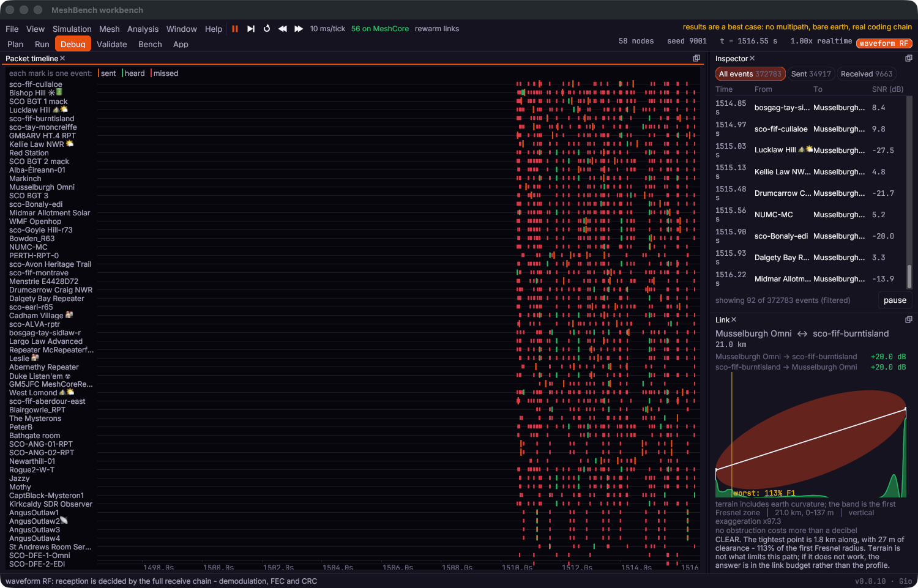Restart the simulation with the reset icon
The image size is (918, 588).
click(x=267, y=29)
